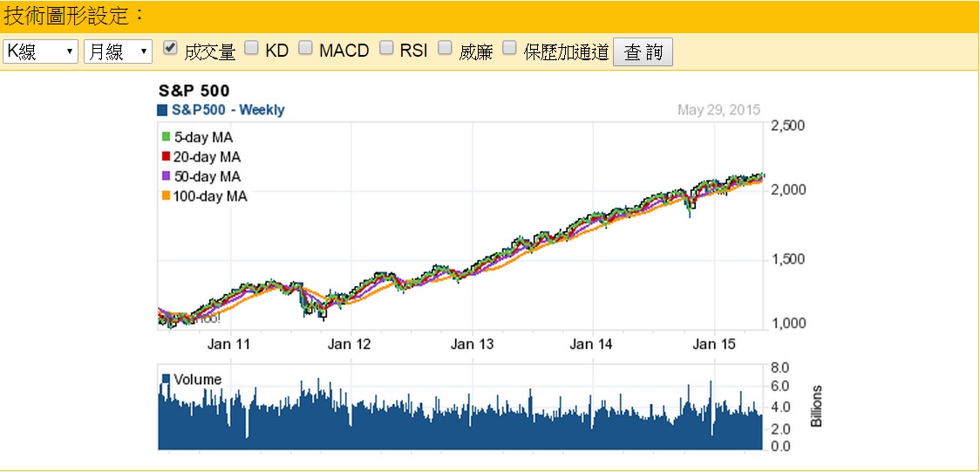Click the May 29, 2015 date text
The height and width of the screenshot is (473, 980).
click(x=718, y=111)
